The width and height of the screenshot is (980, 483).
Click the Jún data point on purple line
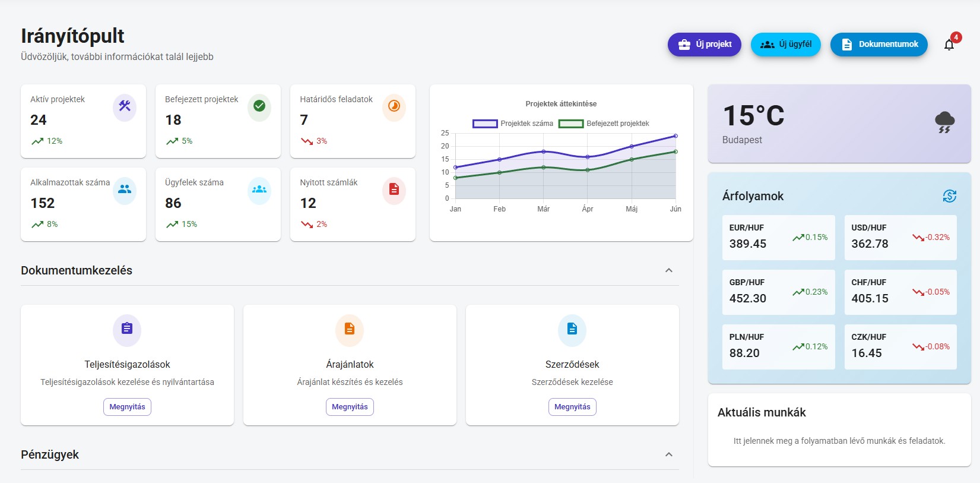[x=675, y=136]
